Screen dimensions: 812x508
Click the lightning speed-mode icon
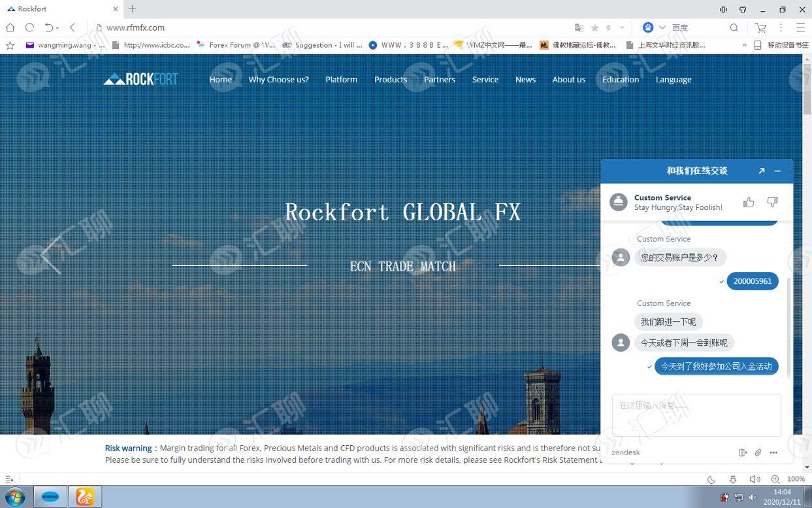click(609, 27)
